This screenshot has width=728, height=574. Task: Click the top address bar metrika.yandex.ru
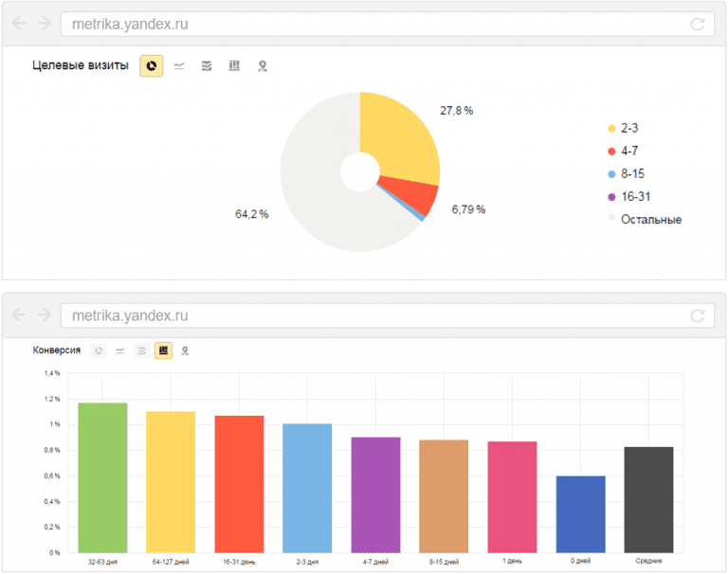tap(388, 24)
